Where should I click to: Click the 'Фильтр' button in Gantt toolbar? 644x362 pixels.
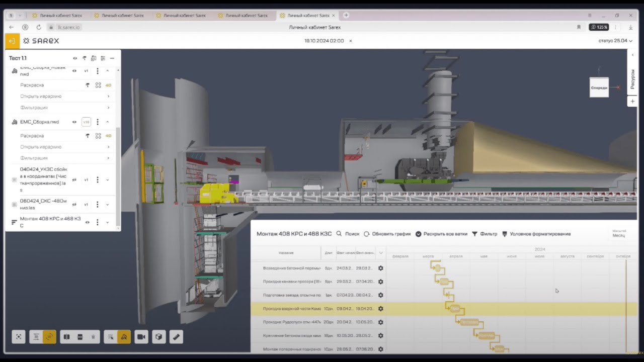click(x=485, y=234)
